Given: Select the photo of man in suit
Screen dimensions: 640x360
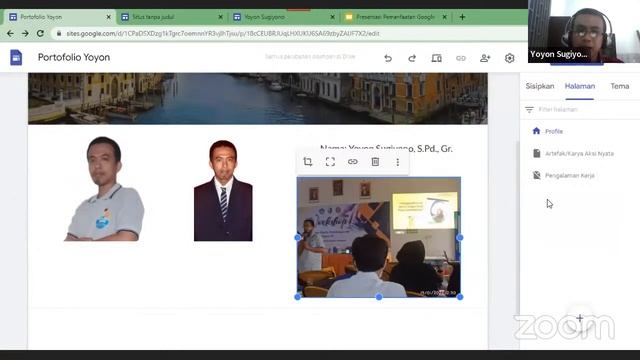Looking at the screenshot, I should point(223,191).
